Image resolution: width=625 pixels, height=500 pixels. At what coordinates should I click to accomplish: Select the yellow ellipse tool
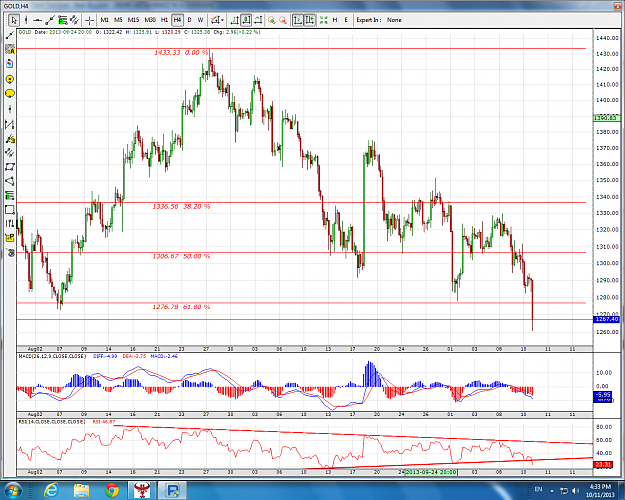click(10, 94)
